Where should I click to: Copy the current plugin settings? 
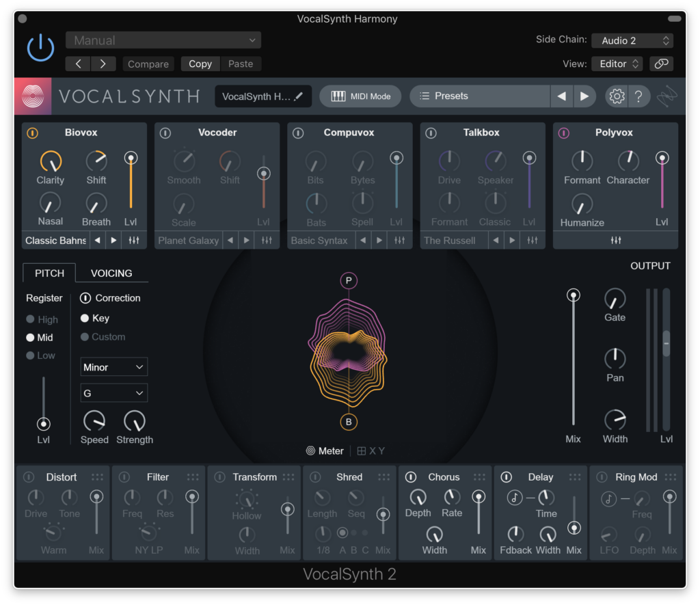point(200,64)
